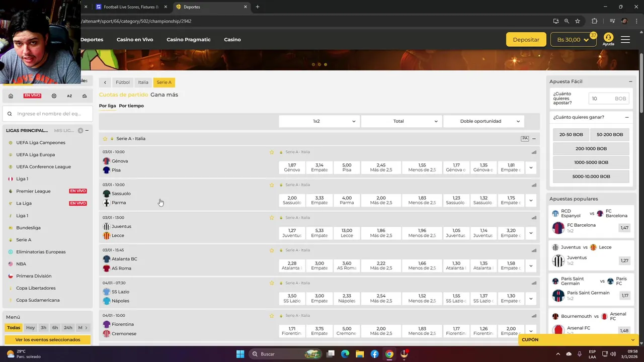The height and width of the screenshot is (362, 644).
Task: Open the Doble oportunidad market dropdown
Action: click(x=484, y=121)
